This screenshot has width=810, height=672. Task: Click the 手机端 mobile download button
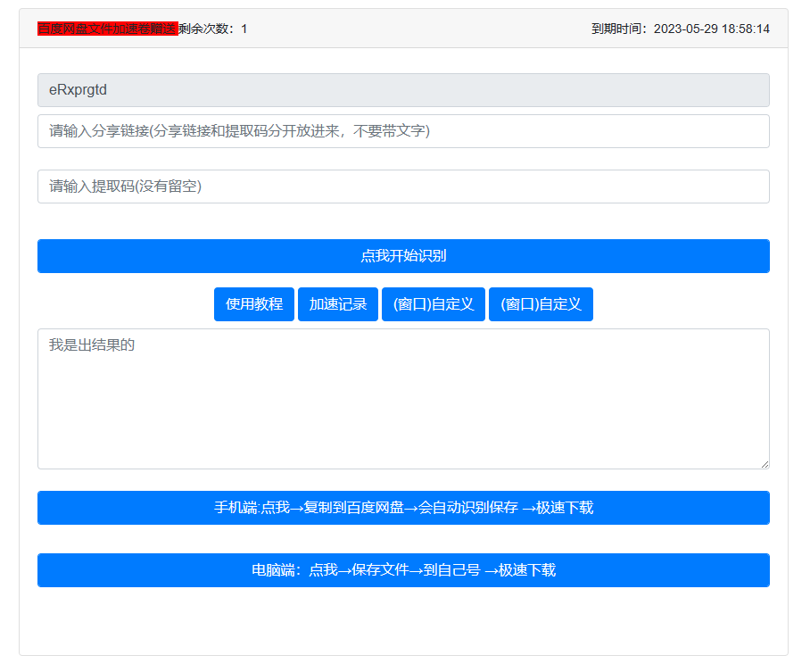(x=402, y=508)
